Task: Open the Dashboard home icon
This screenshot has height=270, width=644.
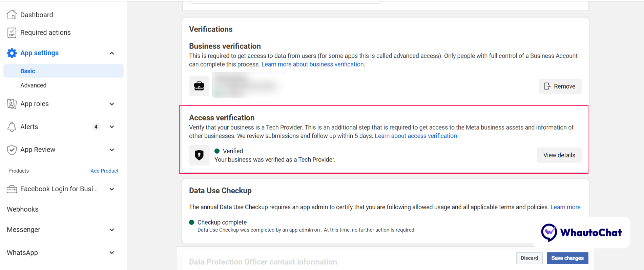Action: click(12, 15)
